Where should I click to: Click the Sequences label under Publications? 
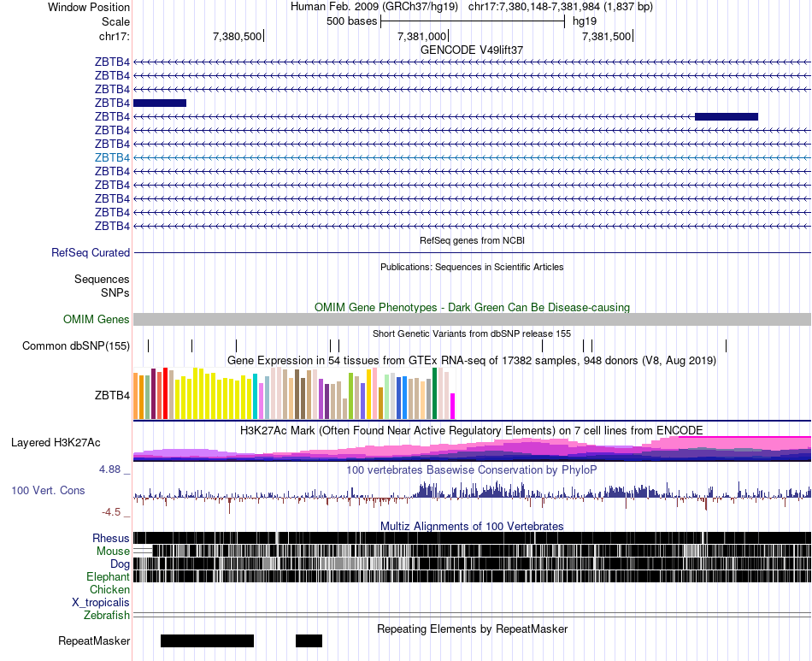102,280
